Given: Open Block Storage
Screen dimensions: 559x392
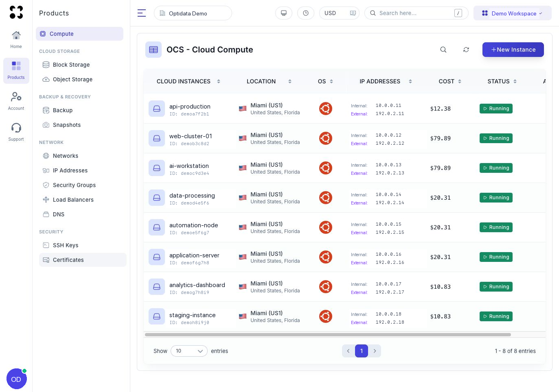Looking at the screenshot, I should click(83, 65).
